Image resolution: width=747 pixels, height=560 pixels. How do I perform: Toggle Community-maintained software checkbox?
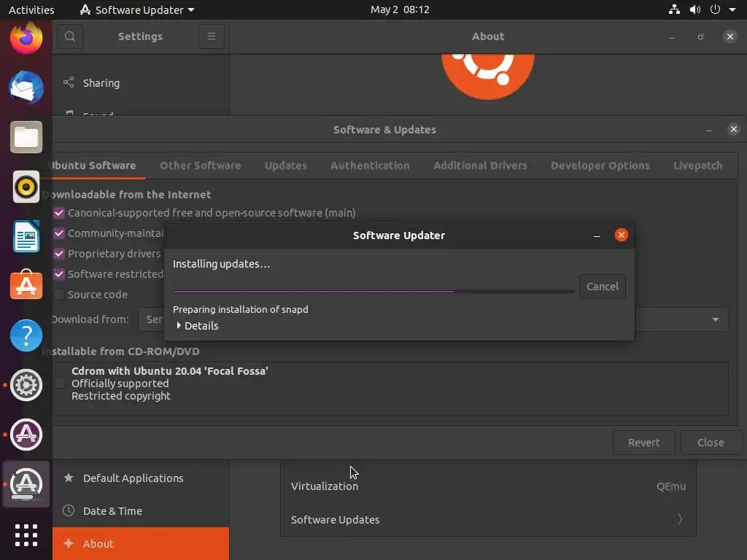59,233
